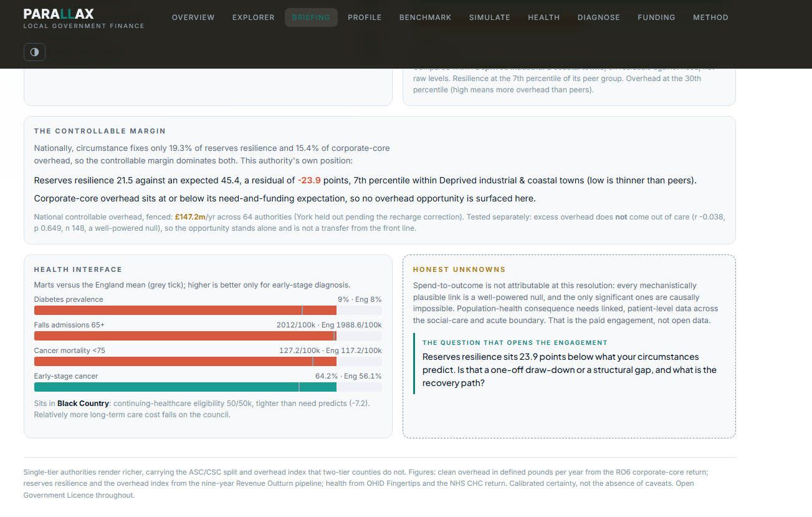The width and height of the screenshot is (812, 517).
Task: Open the Funding tab
Action: click(x=656, y=17)
